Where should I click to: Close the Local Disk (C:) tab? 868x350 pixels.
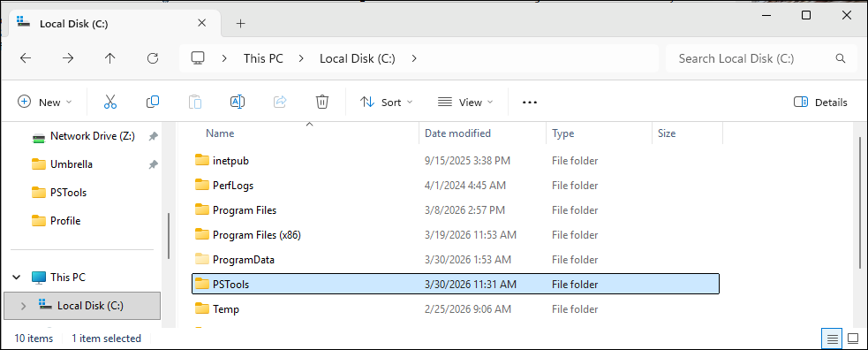coord(202,23)
